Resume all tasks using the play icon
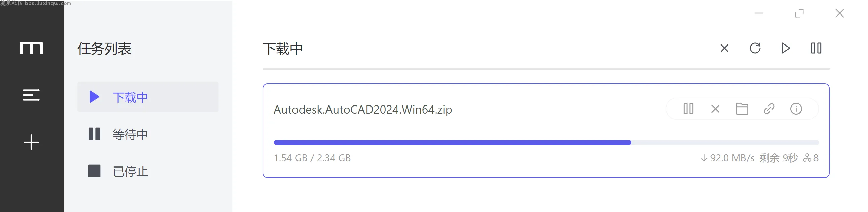The width and height of the screenshot is (868, 212). (786, 48)
